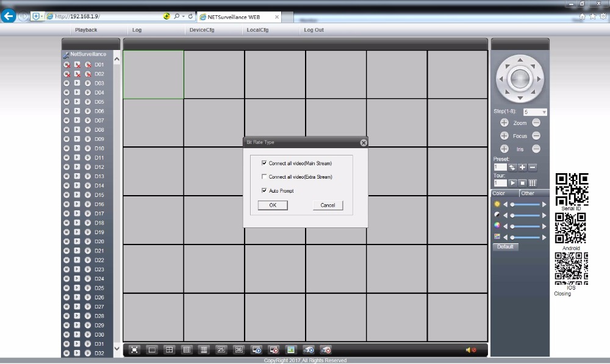This screenshot has width=610, height=364.
Task: Click the browser address bar URL
Action: pyautogui.click(x=77, y=16)
